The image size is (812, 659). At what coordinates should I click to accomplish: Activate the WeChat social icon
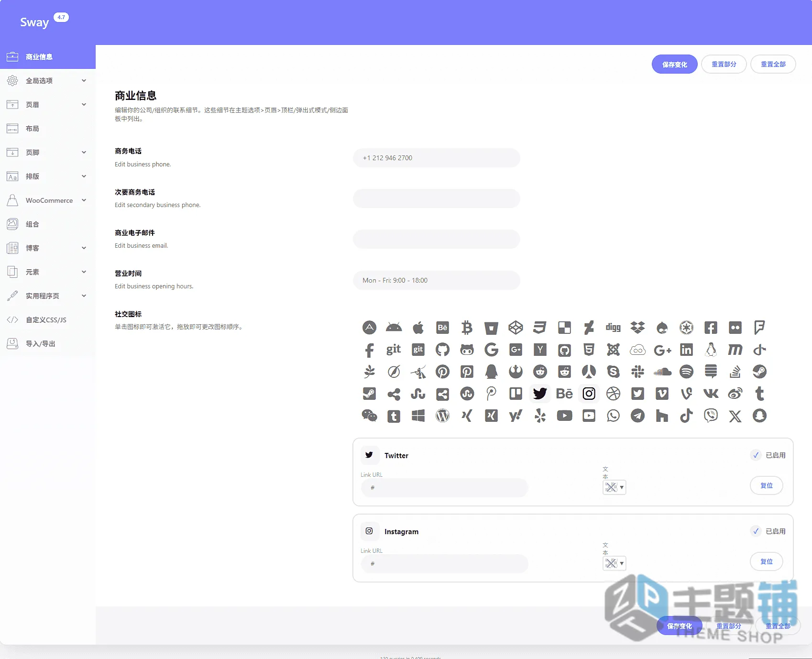coord(369,416)
